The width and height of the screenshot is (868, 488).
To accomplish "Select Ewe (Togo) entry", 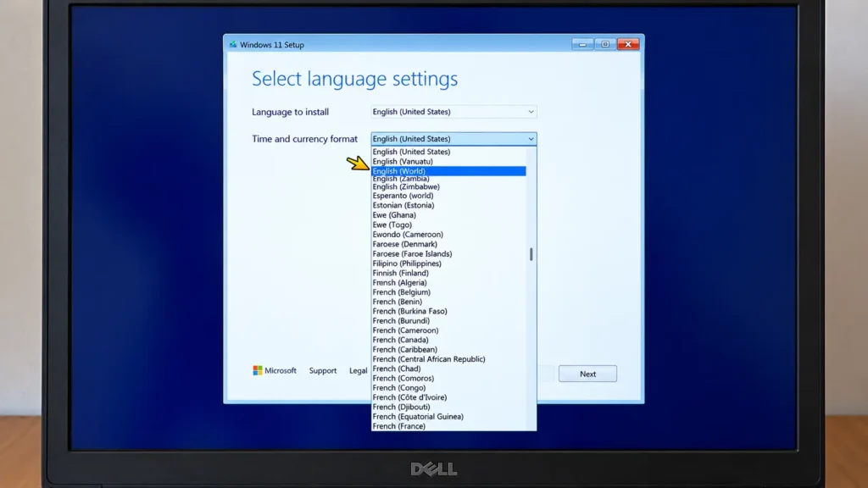I will [x=448, y=225].
